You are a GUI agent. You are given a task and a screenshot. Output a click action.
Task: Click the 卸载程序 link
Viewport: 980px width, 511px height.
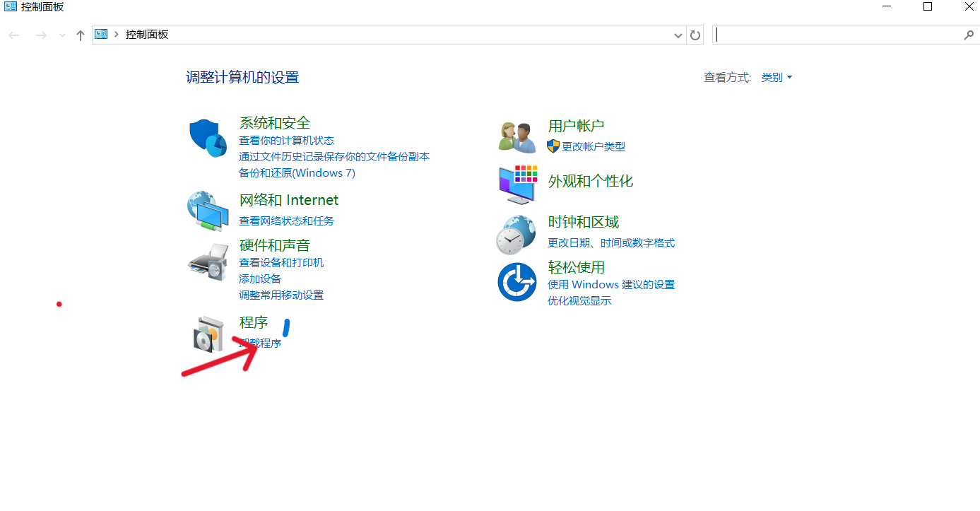tap(260, 343)
